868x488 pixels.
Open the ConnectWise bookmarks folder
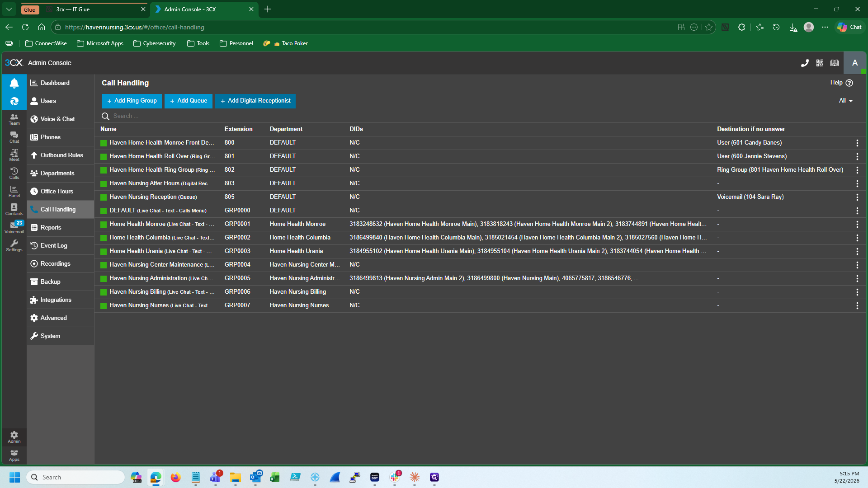pos(46,43)
